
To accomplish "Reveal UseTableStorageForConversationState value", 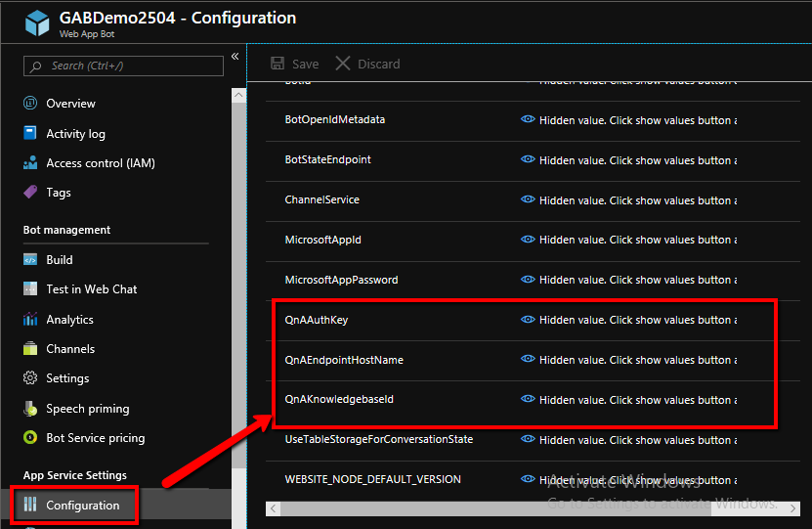I will coord(528,438).
